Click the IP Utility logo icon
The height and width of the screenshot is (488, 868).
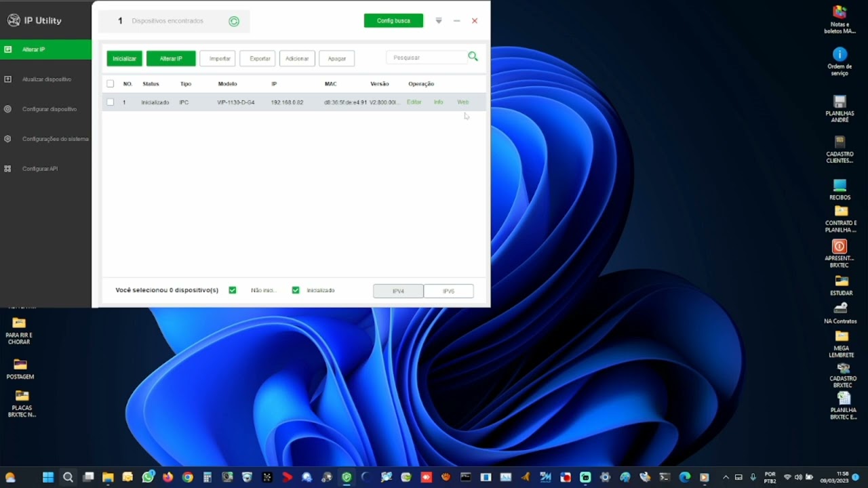(14, 20)
